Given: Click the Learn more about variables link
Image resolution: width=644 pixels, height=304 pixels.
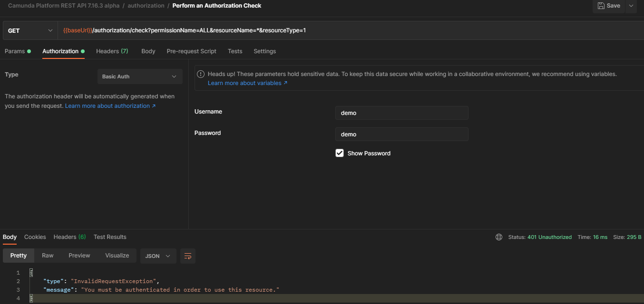Looking at the screenshot, I should (x=244, y=83).
